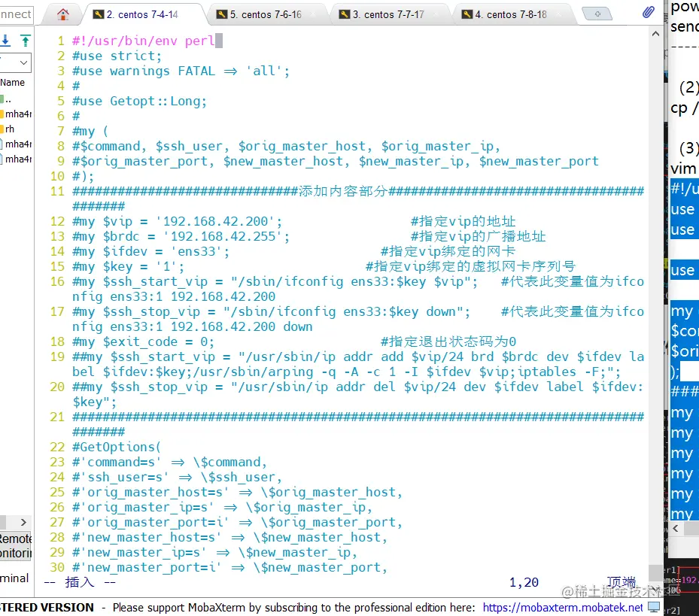This screenshot has width=699, height=616.
Task: Click the Remote monitoring label in sidebar
Action: tap(16, 546)
